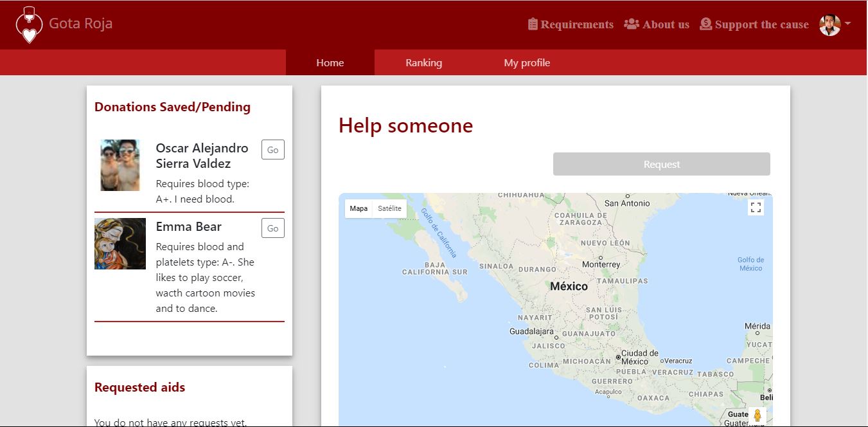Click Go for Oscar Alejandro Sierra Valdez
The image size is (868, 427).
(273, 150)
